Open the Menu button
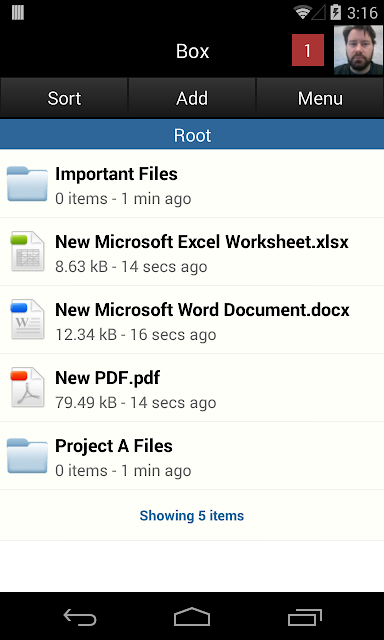 [320, 98]
